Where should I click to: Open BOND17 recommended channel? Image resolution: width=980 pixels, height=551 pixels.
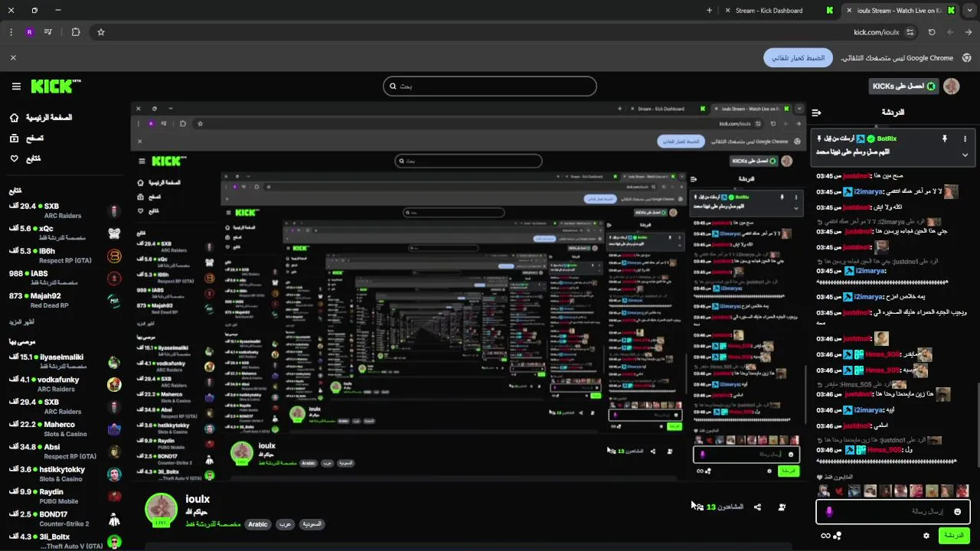click(x=65, y=518)
